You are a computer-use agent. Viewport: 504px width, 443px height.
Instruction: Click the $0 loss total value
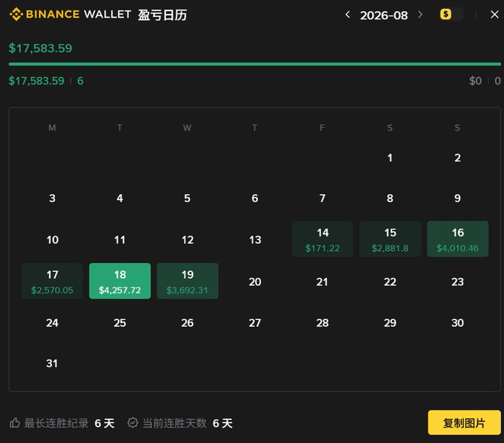point(475,81)
